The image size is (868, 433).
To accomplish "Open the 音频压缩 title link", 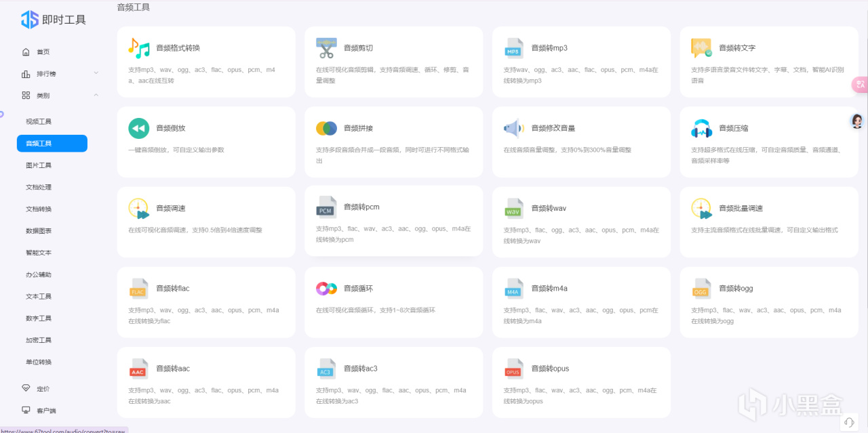I will pyautogui.click(x=734, y=128).
